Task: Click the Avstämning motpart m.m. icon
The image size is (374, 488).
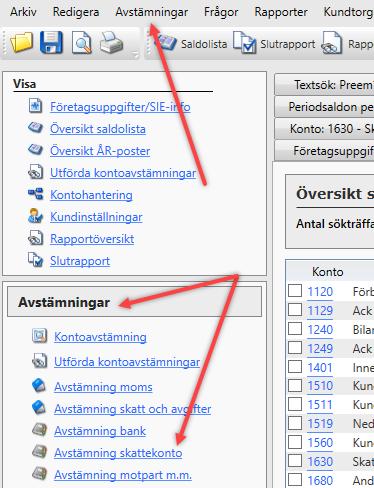Action: pyautogui.click(x=39, y=473)
